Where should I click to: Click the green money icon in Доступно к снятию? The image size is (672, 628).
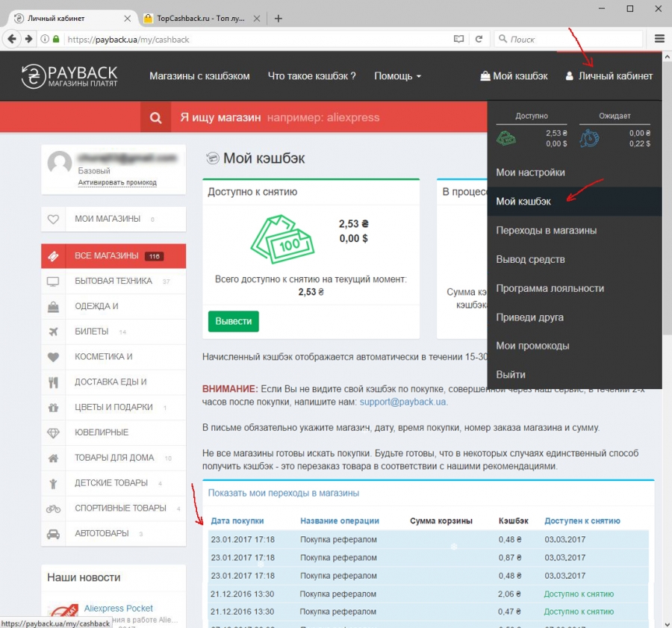tap(282, 239)
